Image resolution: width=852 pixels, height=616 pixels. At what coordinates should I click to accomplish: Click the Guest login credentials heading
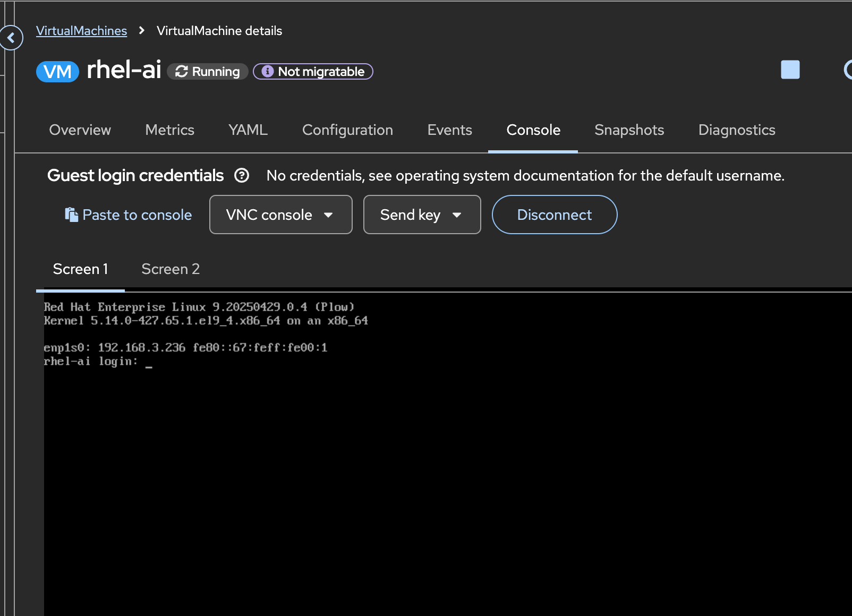coord(135,175)
